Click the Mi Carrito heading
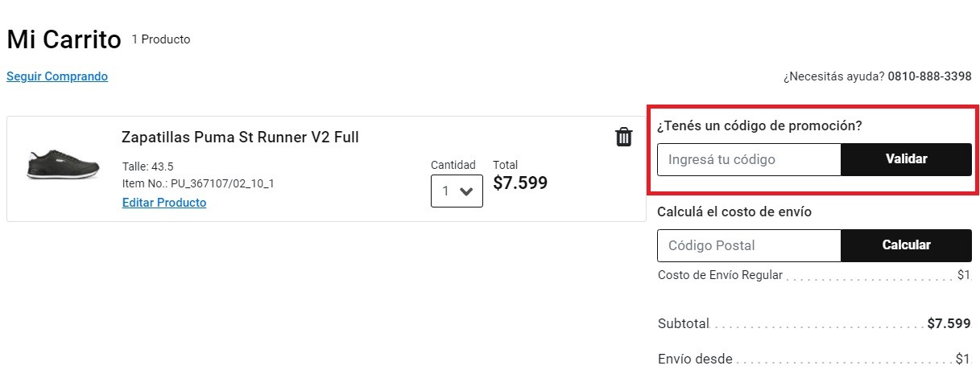 click(x=64, y=39)
